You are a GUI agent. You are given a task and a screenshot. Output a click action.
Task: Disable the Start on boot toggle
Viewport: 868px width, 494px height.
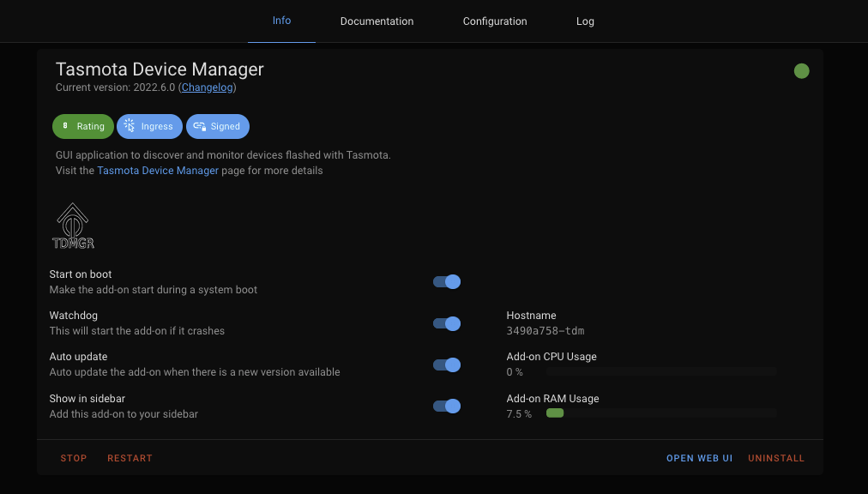[446, 281]
